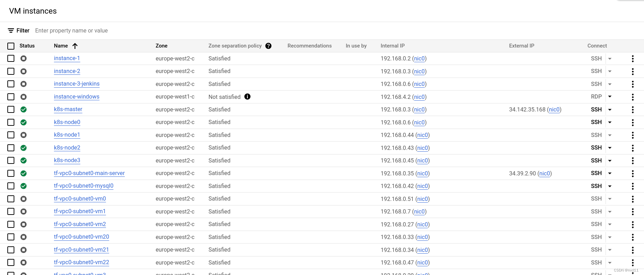The width and height of the screenshot is (644, 275).
Task: Expand SSH dropdown for tf-vpc0-subnet0-mysql0
Action: pyautogui.click(x=610, y=186)
